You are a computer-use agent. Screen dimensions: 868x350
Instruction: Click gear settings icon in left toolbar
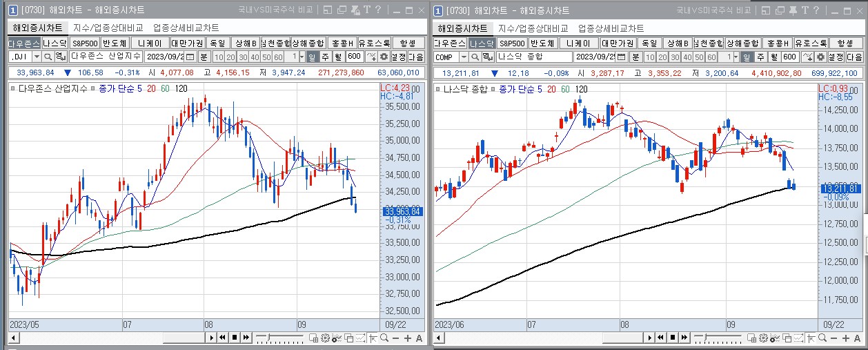pos(383,57)
